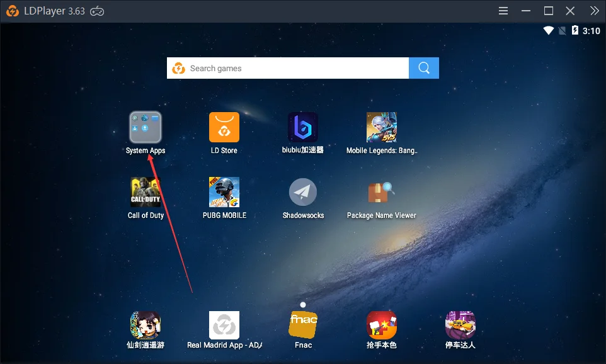Click the blue search magnifier button
Screen dimensions: 606x364
[424, 68]
